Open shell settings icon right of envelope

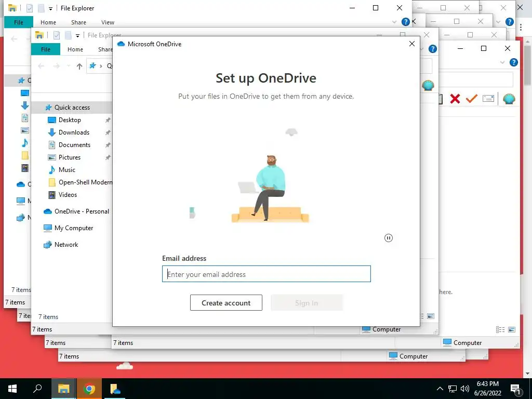coord(509,99)
